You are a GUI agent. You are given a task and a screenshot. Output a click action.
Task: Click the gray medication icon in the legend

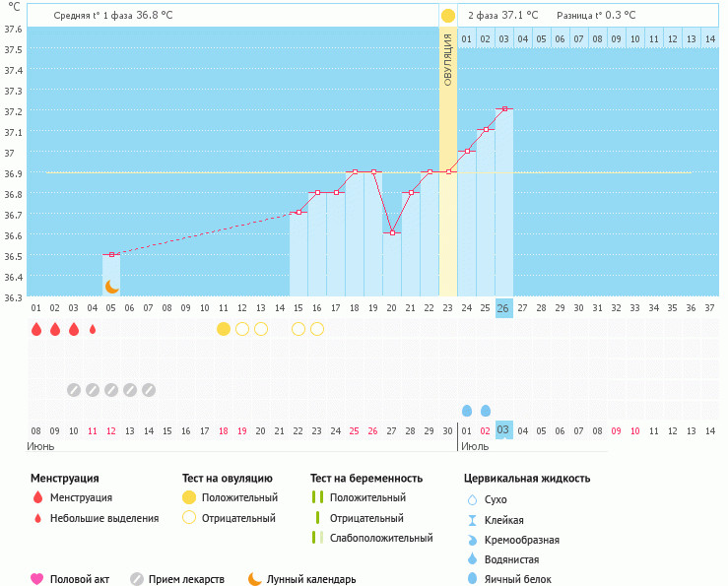tap(137, 579)
